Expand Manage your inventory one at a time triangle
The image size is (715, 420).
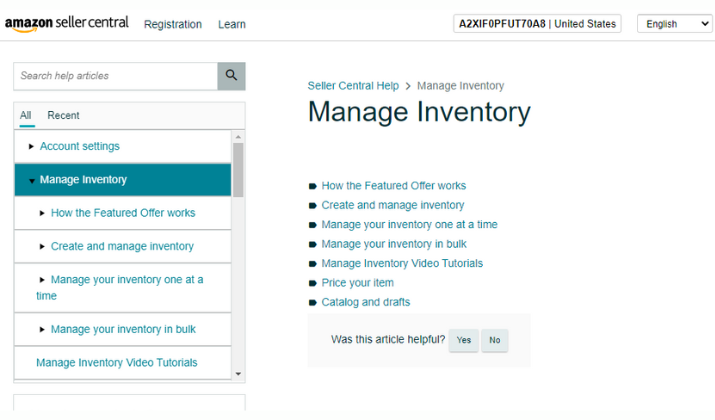[x=42, y=280]
